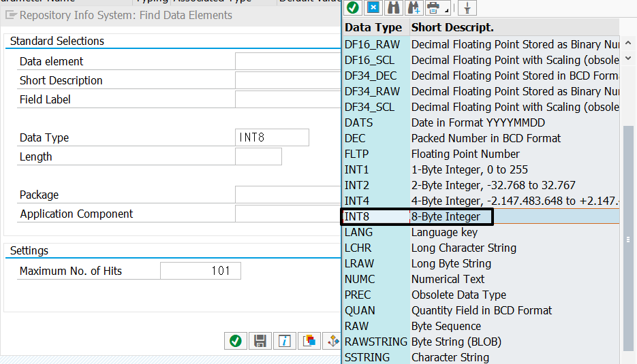
Task: Choose DATS from the data type list
Action: coord(358,122)
